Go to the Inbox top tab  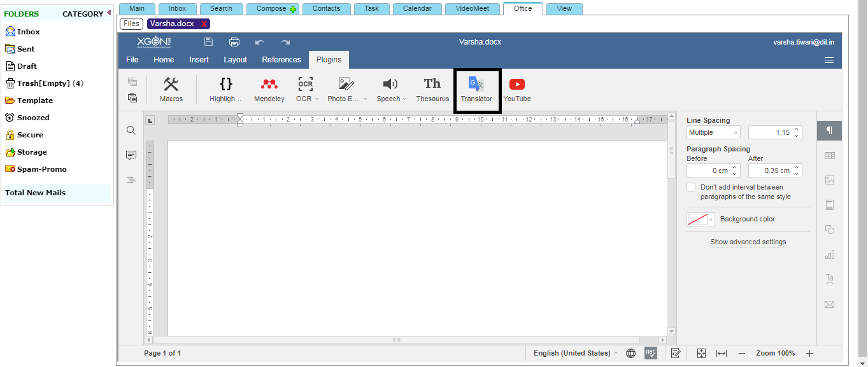pyautogui.click(x=177, y=8)
